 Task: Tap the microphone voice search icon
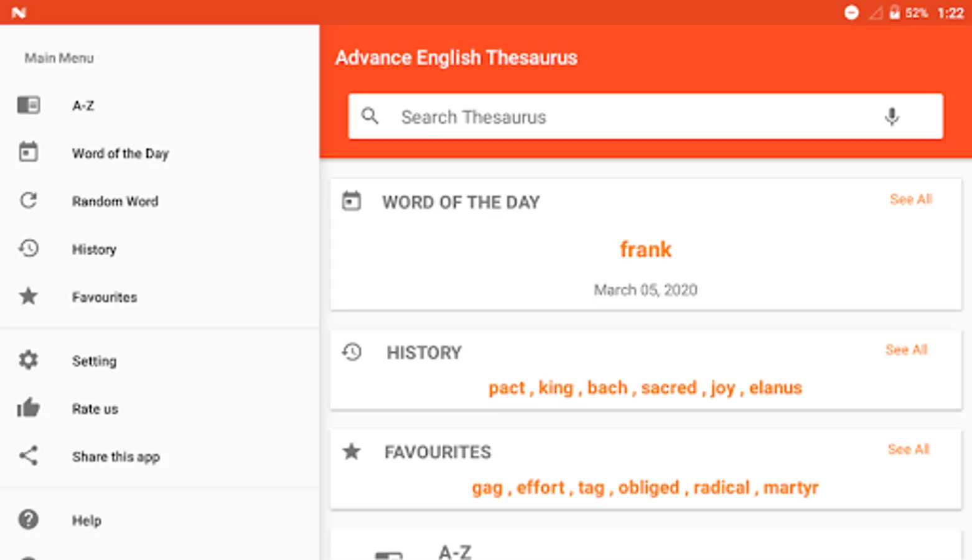pyautogui.click(x=891, y=116)
